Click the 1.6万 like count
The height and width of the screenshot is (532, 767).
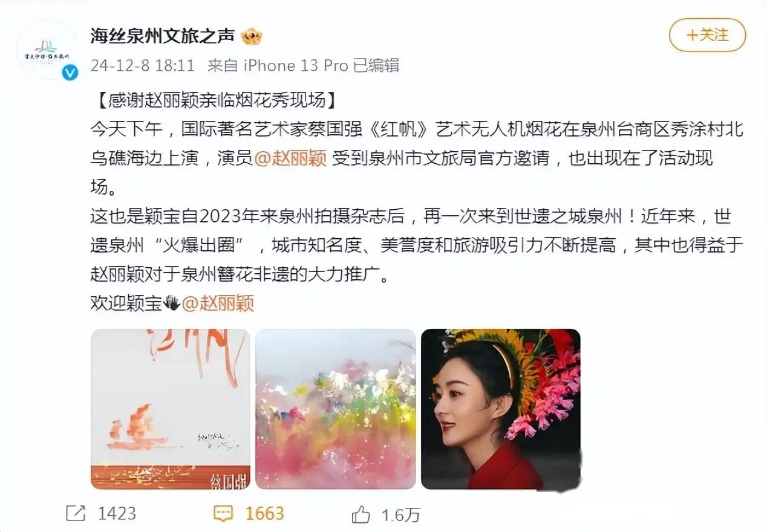coord(400,514)
